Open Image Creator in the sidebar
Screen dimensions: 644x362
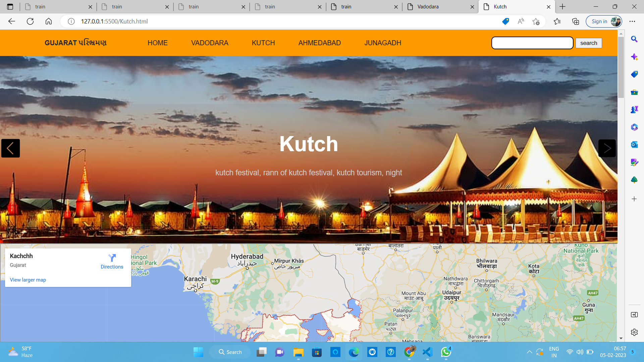634,162
